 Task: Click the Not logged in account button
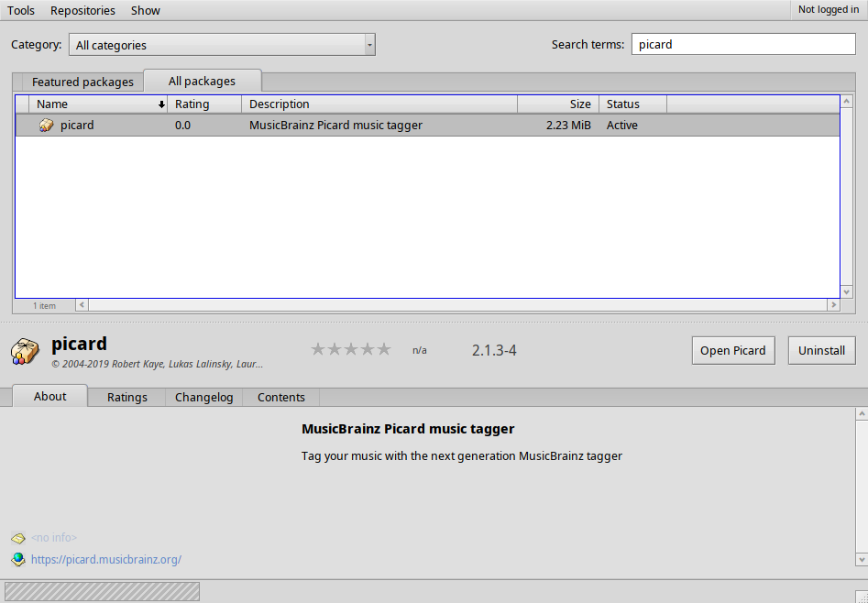829,9
